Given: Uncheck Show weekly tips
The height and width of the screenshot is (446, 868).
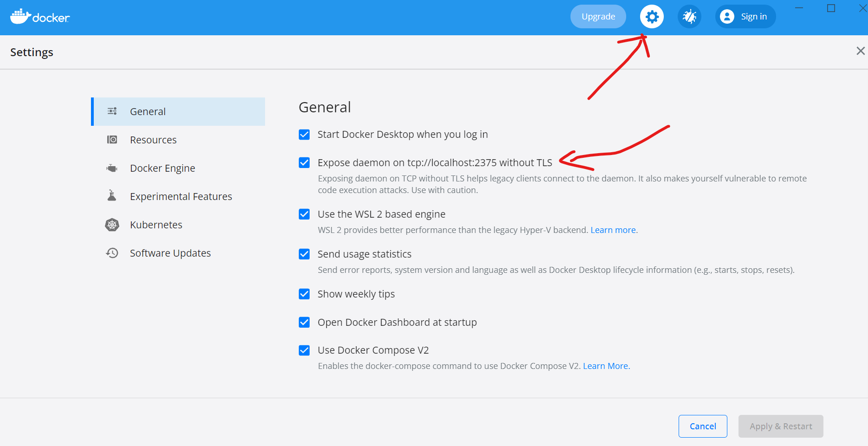Looking at the screenshot, I should 304,294.
